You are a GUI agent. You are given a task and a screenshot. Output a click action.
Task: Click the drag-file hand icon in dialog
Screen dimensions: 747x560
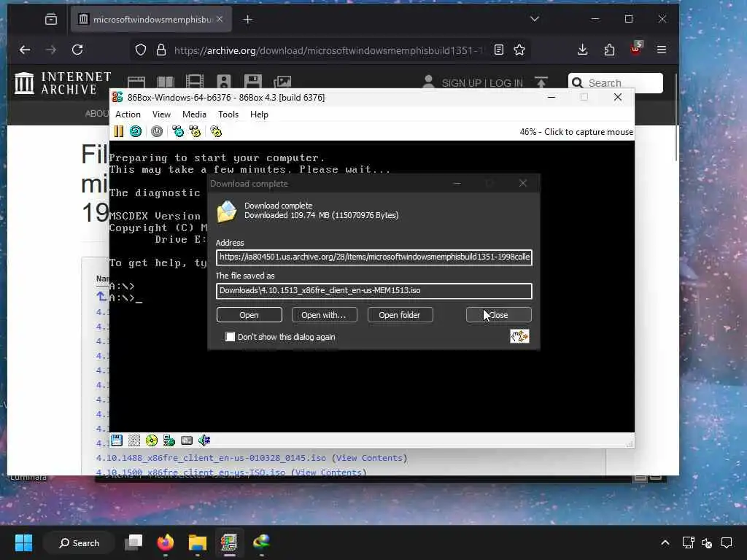point(519,336)
